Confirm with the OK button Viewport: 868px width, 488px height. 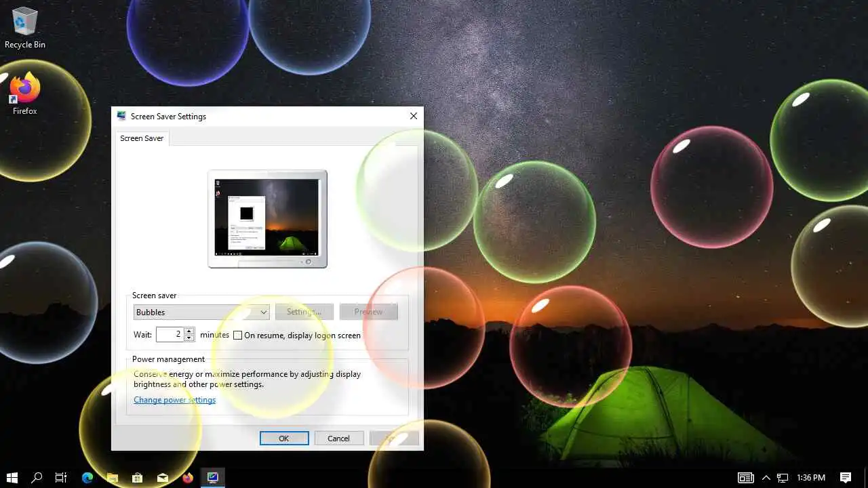pos(284,439)
